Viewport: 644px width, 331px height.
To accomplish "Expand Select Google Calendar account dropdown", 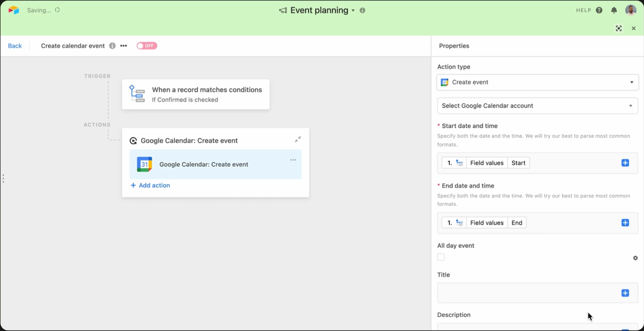I will tap(537, 106).
